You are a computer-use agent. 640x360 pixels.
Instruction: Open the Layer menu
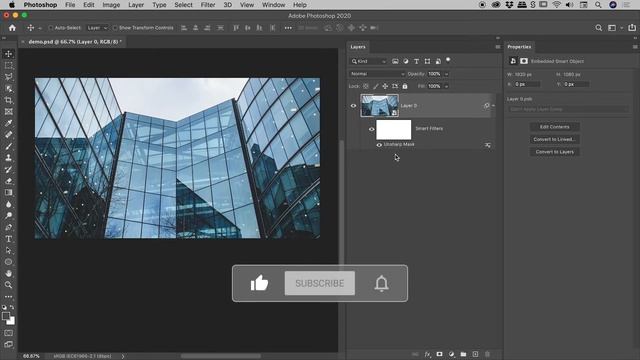[x=136, y=5]
